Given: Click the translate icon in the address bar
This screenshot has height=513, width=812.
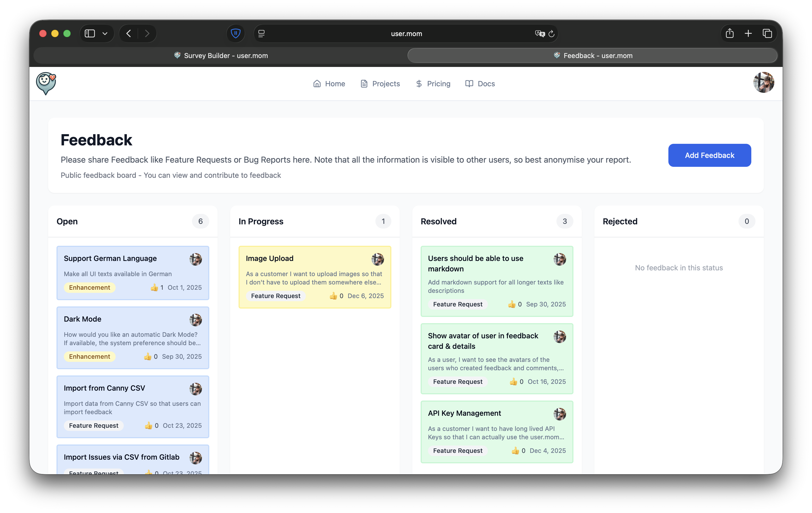Looking at the screenshot, I should [x=539, y=33].
